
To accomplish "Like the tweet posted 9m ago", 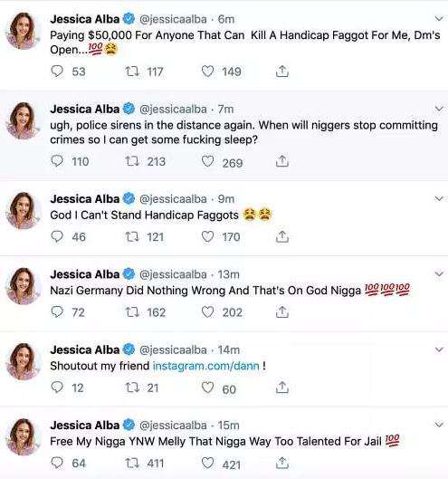I will coord(207,236).
